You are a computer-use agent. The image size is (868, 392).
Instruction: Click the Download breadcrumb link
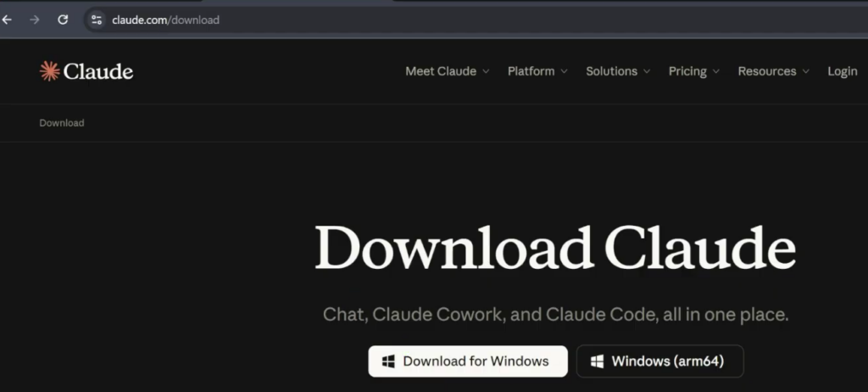point(61,123)
